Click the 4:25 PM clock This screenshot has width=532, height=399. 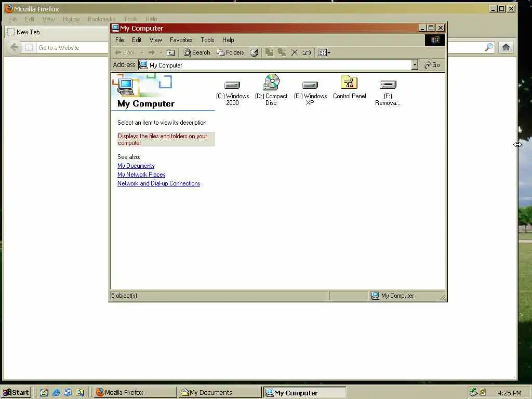pos(509,393)
